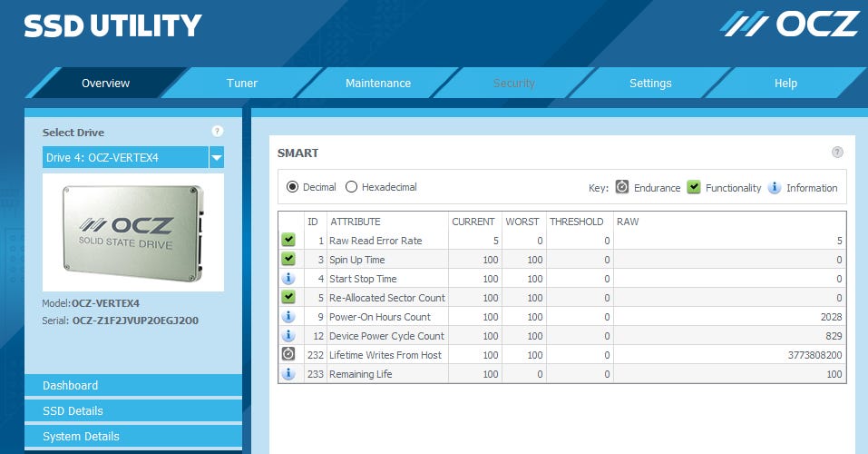Click the help icon in the SMART panel

tap(837, 153)
